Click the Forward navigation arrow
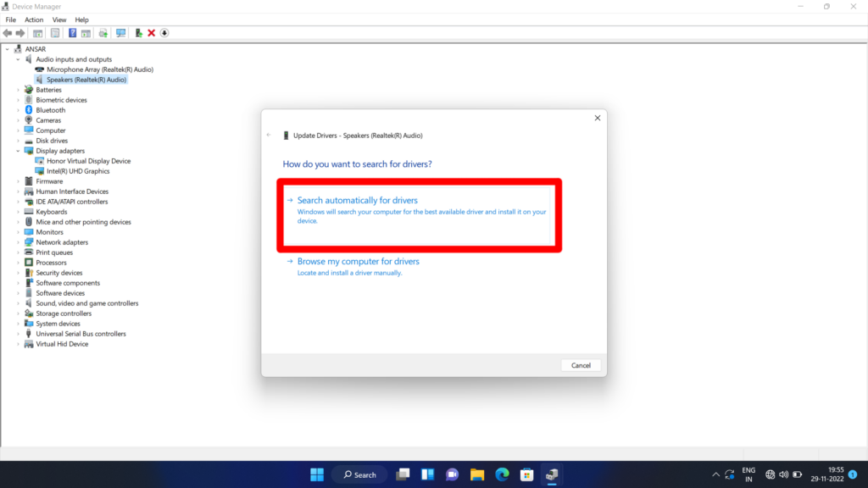This screenshot has height=488, width=868. (19, 32)
